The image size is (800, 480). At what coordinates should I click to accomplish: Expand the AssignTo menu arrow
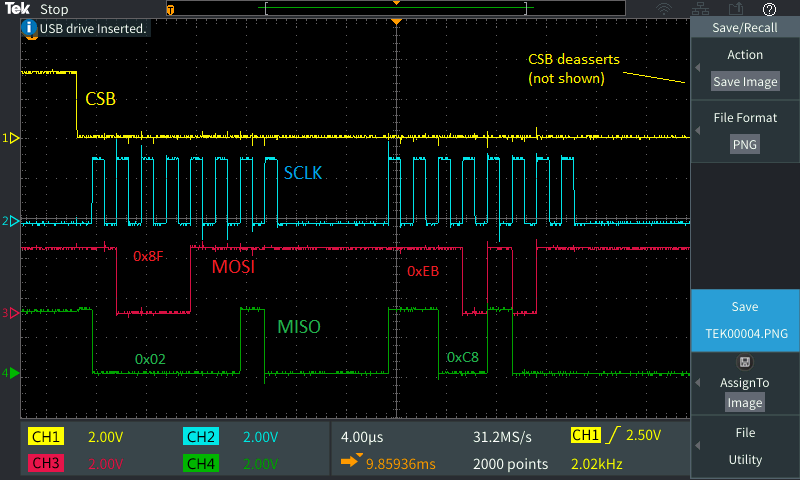pos(697,383)
